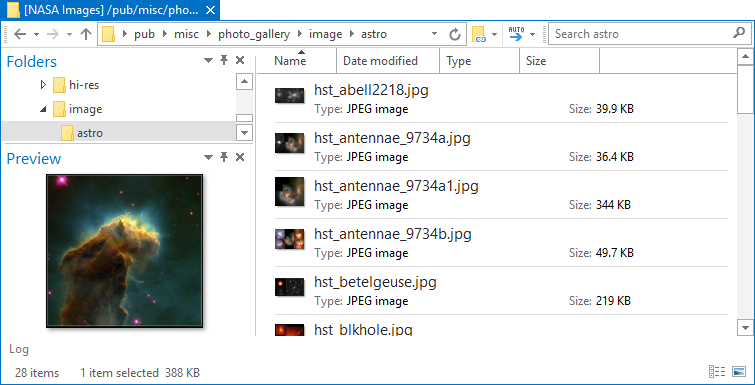Screen dimensions: 755x385
Task: Pin the Folders panel
Action: 224,60
